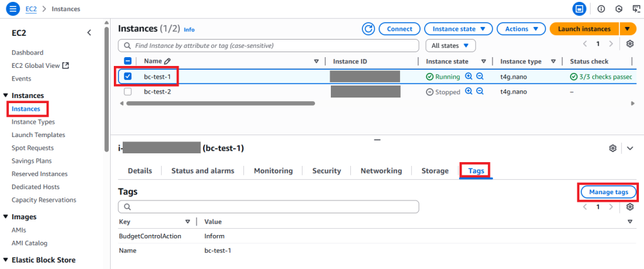Switch to the Monitoring tab
This screenshot has width=644, height=269.
point(274,171)
